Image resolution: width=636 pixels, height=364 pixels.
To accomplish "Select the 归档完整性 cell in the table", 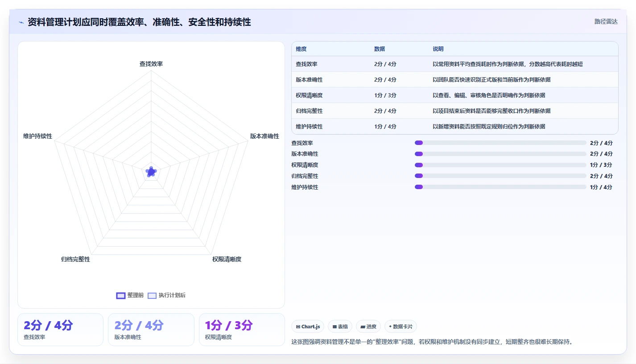I will (x=309, y=111).
